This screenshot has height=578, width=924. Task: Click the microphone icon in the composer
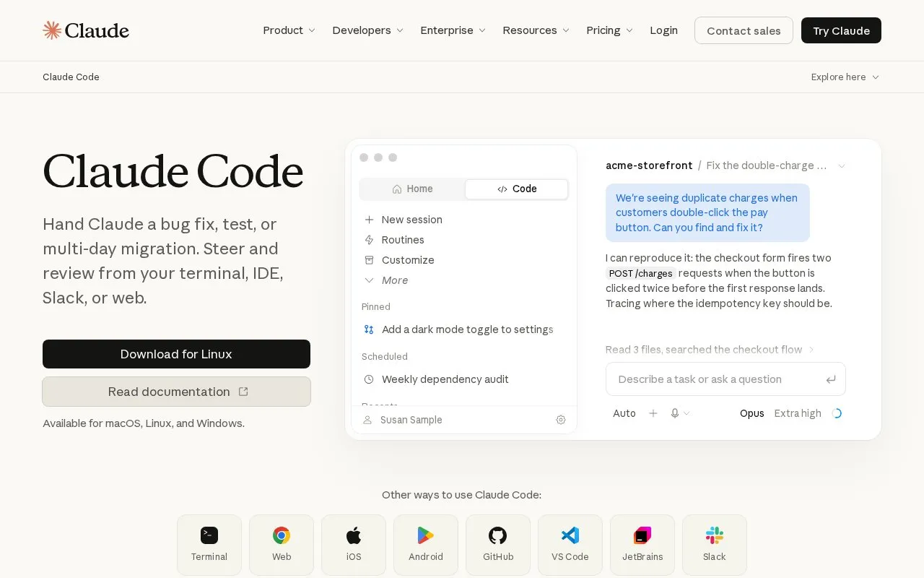(x=675, y=413)
